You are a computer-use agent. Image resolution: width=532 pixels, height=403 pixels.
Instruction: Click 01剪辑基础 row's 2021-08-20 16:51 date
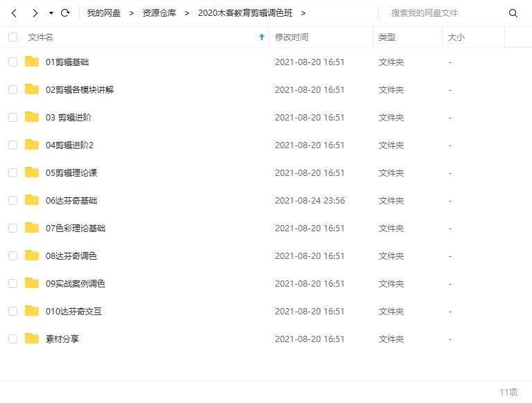coord(310,62)
